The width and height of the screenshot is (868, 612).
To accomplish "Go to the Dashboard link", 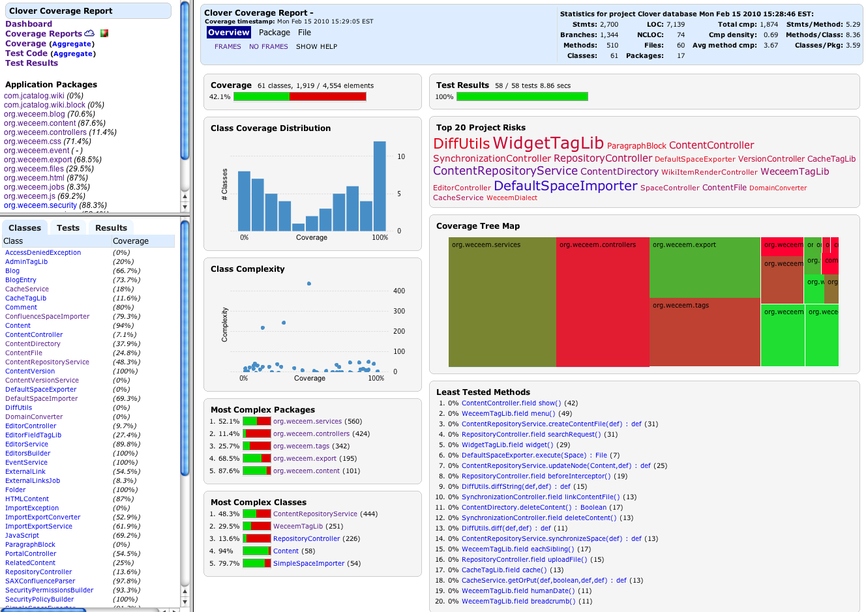I will pos(29,24).
